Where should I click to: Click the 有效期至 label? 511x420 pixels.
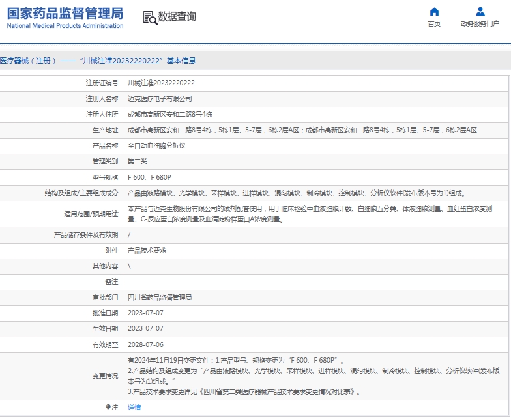(x=106, y=345)
